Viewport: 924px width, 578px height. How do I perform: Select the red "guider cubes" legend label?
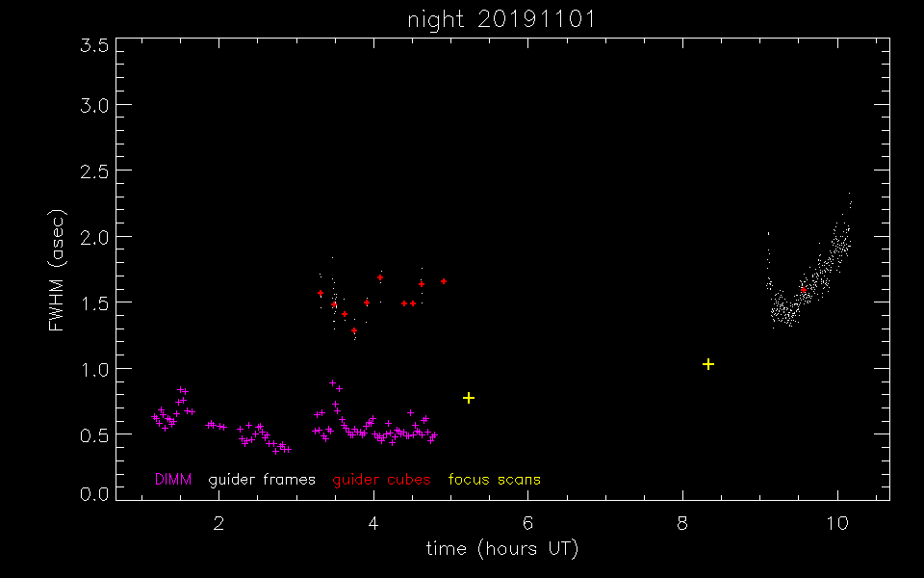tap(381, 480)
